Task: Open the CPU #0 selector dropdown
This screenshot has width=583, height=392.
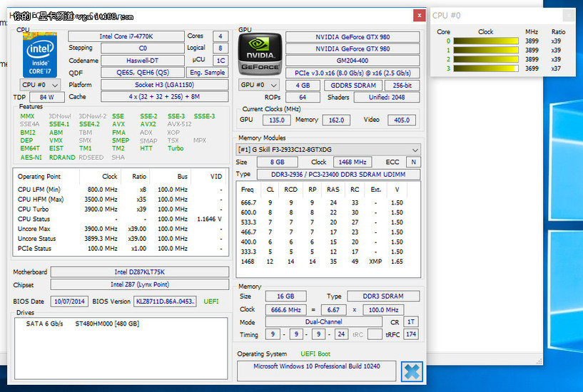Action: tap(40, 85)
